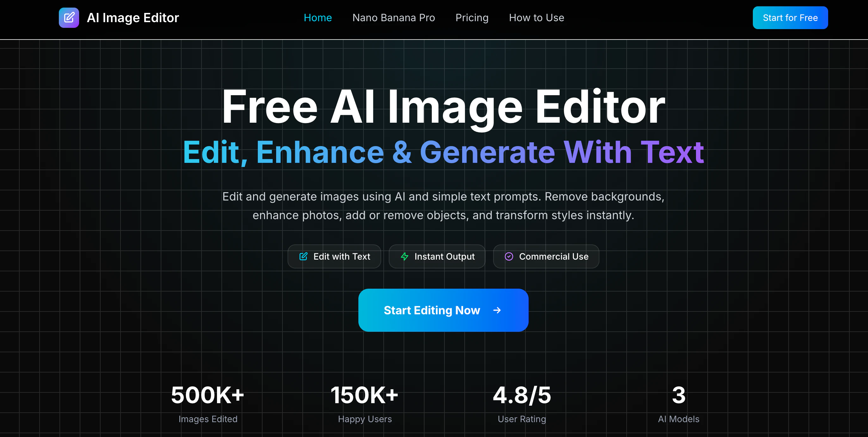This screenshot has width=868, height=437.
Task: Open the How to Use page
Action: [536, 17]
